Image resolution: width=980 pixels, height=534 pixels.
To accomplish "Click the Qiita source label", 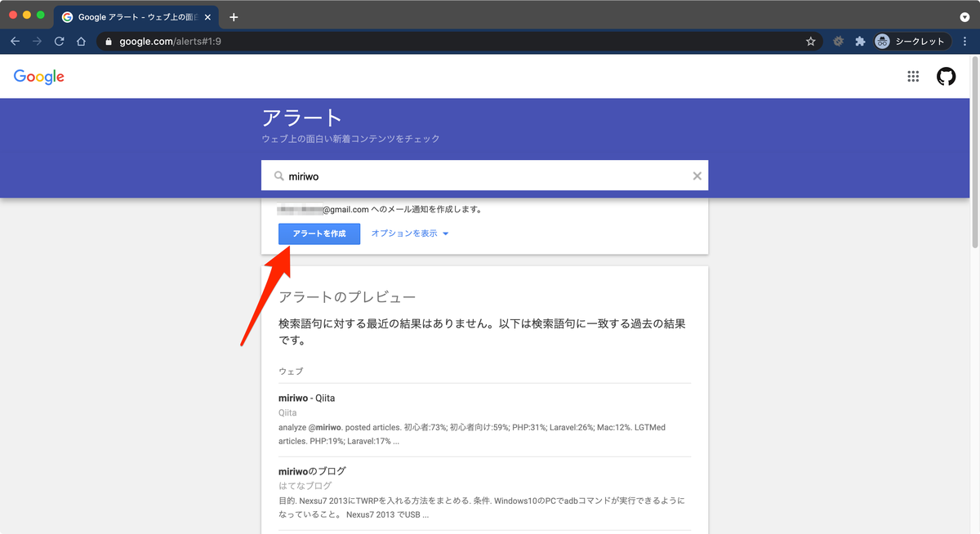I will tap(287, 413).
